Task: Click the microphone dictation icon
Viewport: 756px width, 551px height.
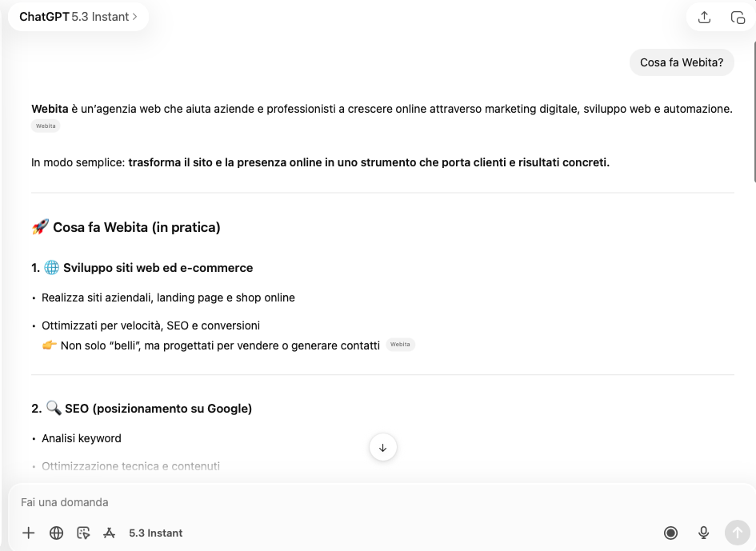Action: click(x=704, y=533)
